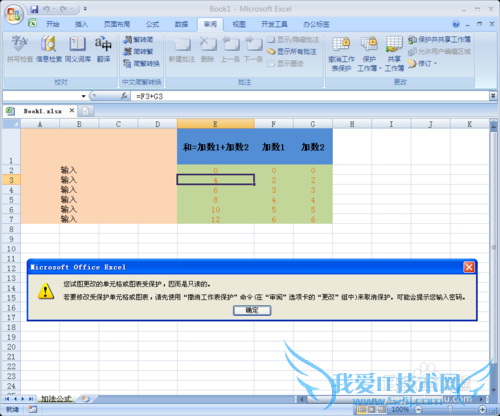This screenshot has height=416, width=500.
Task: Insert a new worksheet tab
Action: (x=86, y=399)
